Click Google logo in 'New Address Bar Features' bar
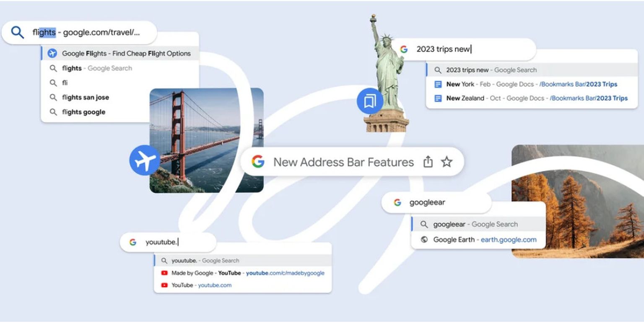 tap(258, 162)
